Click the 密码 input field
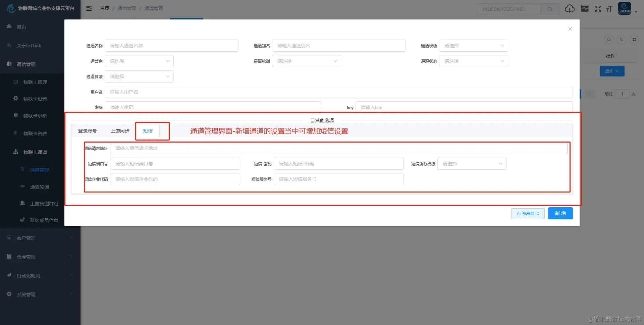Viewport: 644px width, 325px height. [213, 107]
